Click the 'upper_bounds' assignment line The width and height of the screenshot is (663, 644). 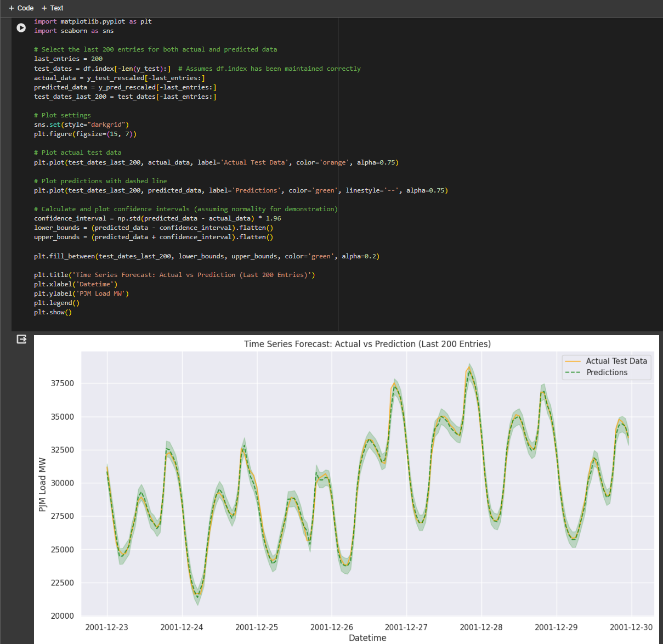[x=154, y=237]
